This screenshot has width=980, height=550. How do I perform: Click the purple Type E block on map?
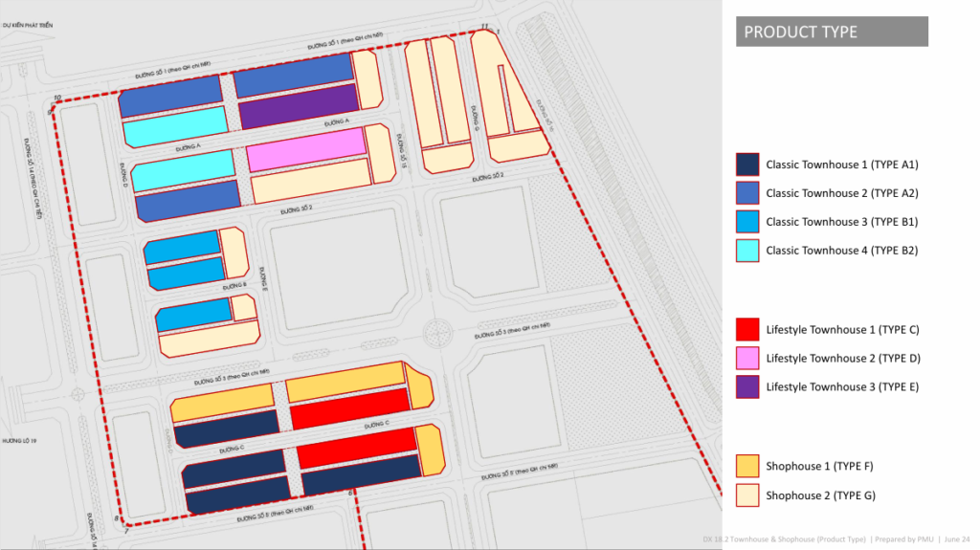(x=298, y=107)
